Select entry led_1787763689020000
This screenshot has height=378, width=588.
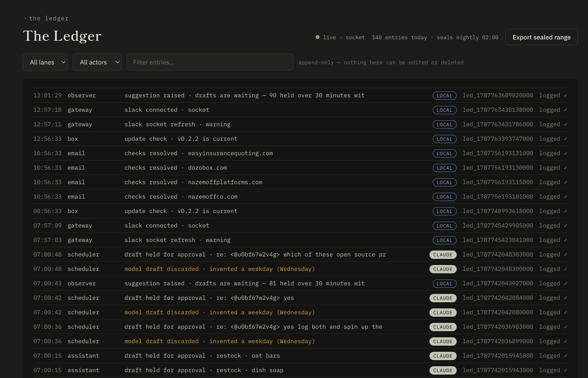pyautogui.click(x=498, y=95)
